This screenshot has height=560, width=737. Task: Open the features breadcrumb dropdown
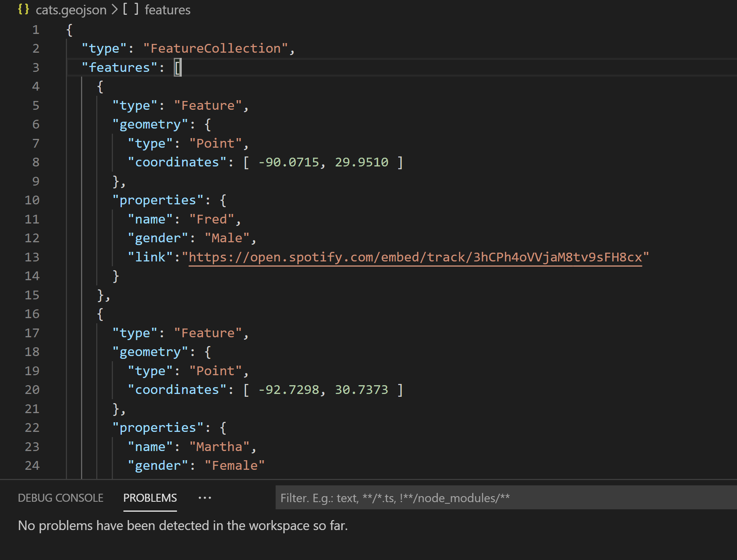(x=167, y=10)
